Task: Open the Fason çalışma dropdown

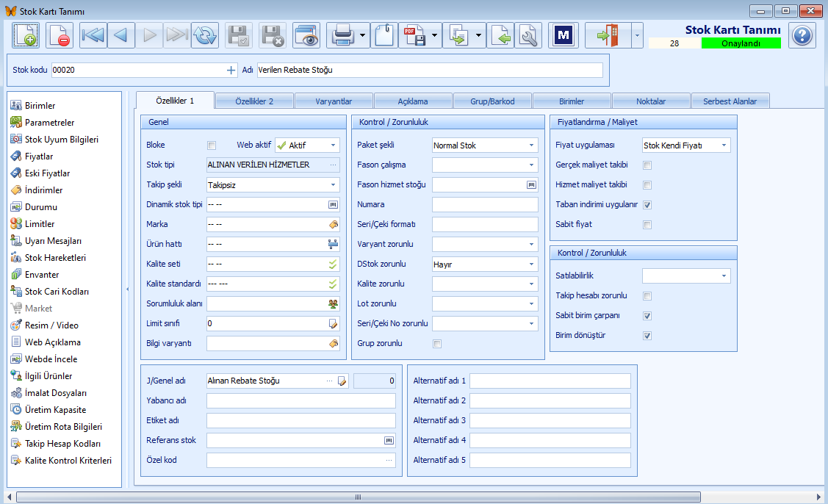Action: 532,165
